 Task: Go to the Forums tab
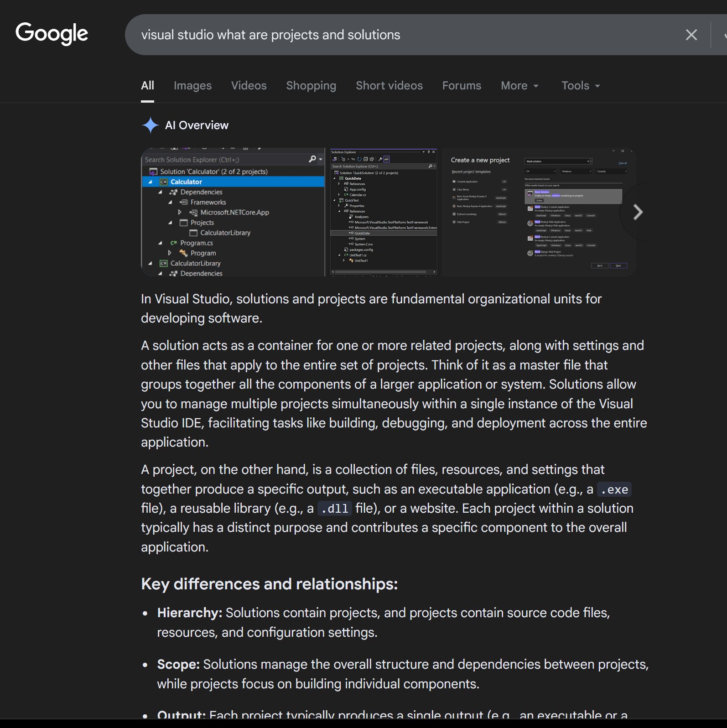point(462,86)
